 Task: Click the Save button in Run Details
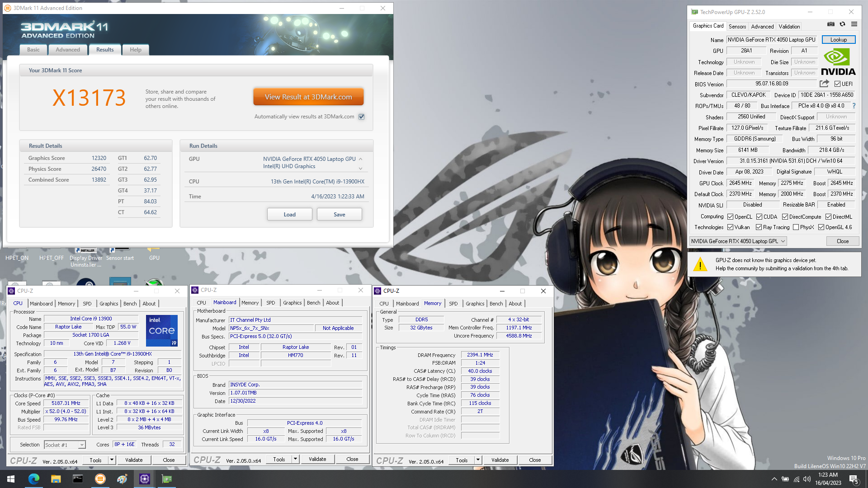coord(340,214)
